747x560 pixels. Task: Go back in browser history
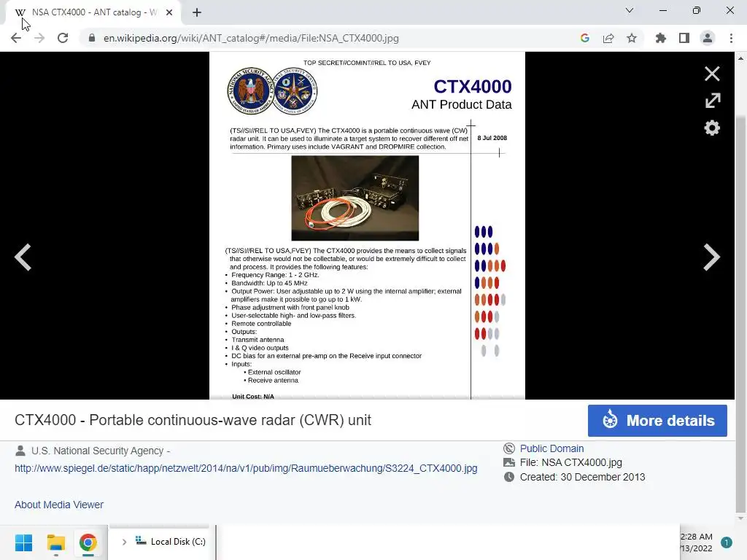(x=16, y=38)
